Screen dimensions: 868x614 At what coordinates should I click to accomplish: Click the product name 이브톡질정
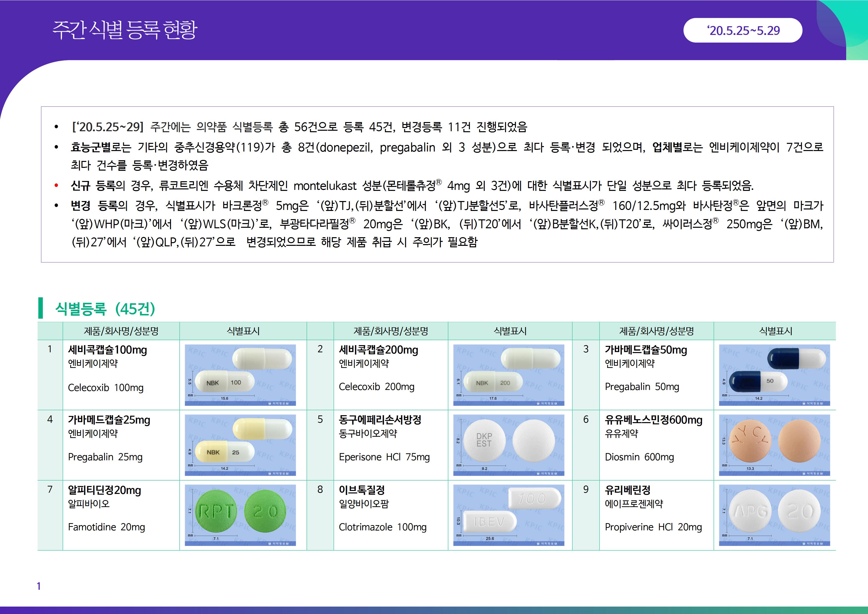[362, 490]
